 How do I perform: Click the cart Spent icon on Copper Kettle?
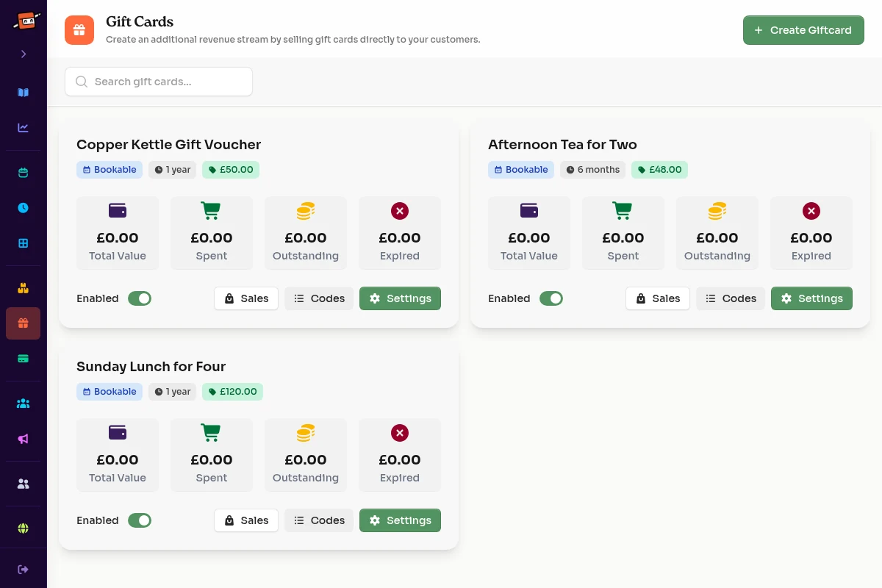coord(212,211)
